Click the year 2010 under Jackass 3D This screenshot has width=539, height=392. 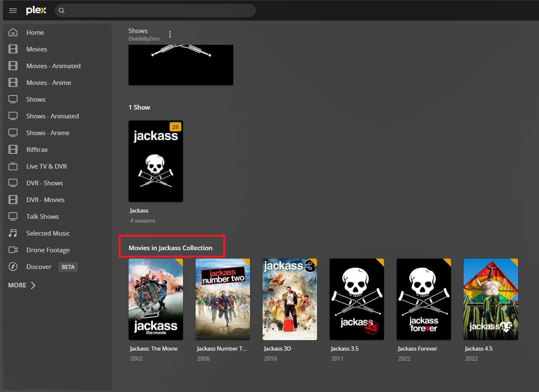tap(270, 359)
